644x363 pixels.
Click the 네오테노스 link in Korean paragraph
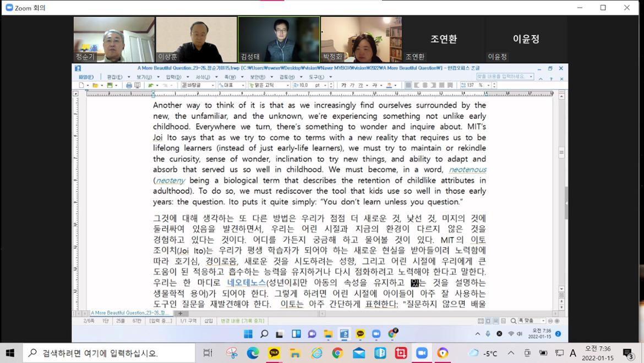(246, 283)
